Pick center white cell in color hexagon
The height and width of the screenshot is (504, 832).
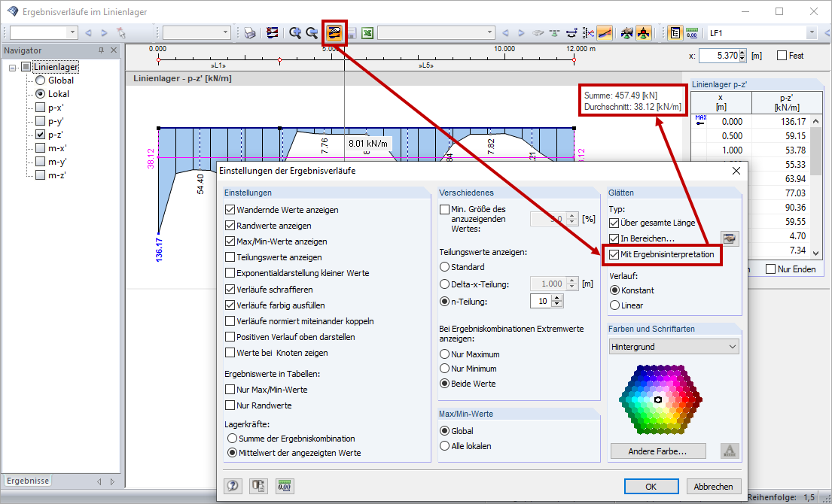(658, 399)
